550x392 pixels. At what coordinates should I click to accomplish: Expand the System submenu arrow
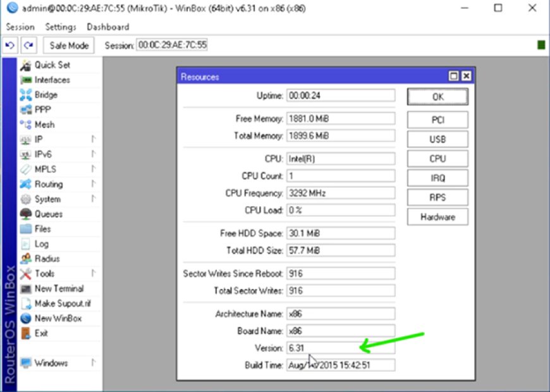94,199
